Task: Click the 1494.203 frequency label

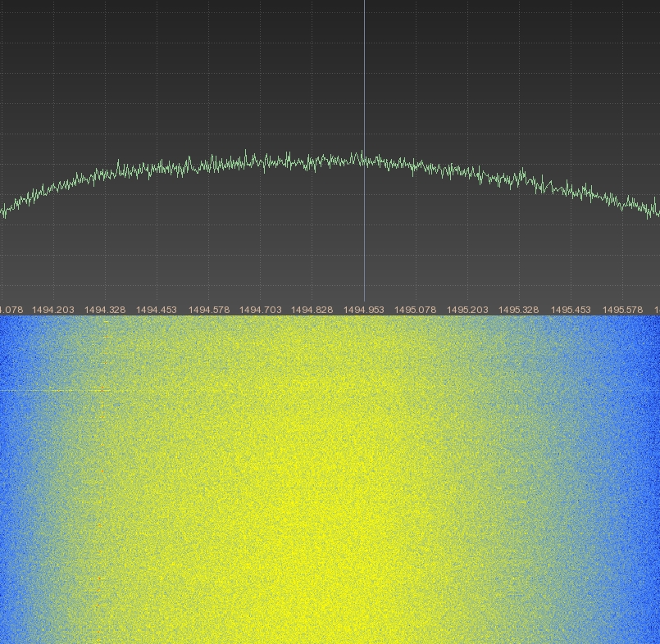Action: 52,310
